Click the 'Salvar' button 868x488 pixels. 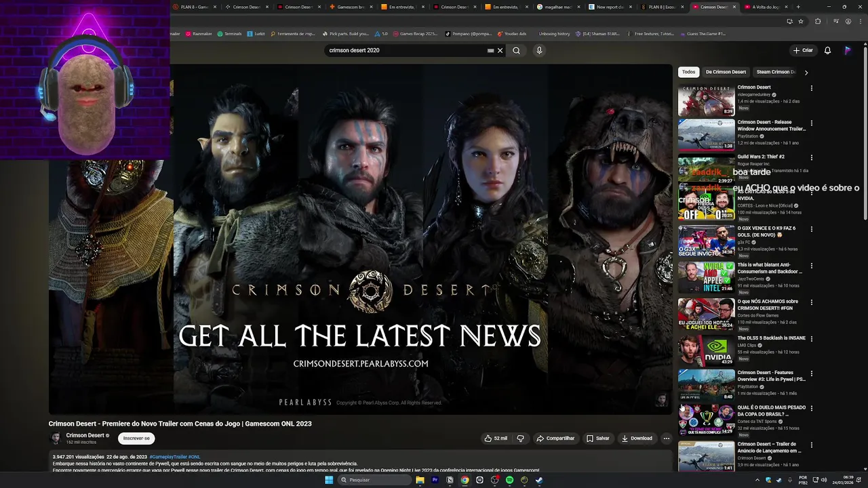pos(598,439)
